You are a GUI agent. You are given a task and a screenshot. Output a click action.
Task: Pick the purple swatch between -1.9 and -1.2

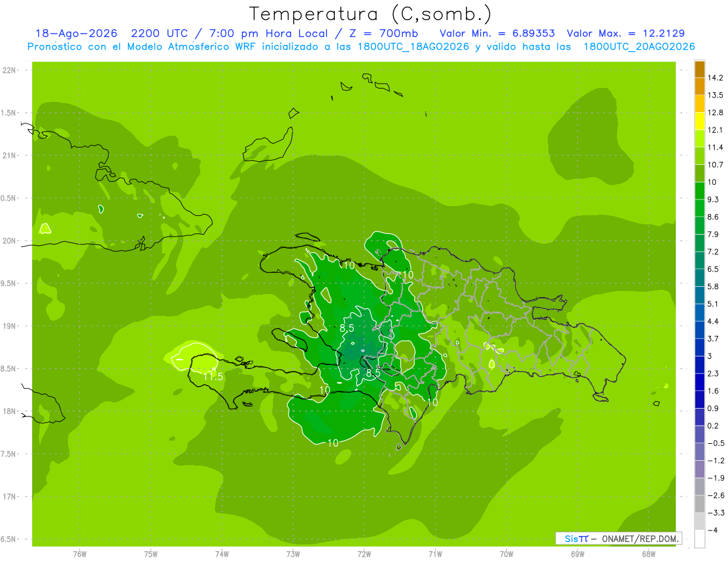tap(699, 469)
